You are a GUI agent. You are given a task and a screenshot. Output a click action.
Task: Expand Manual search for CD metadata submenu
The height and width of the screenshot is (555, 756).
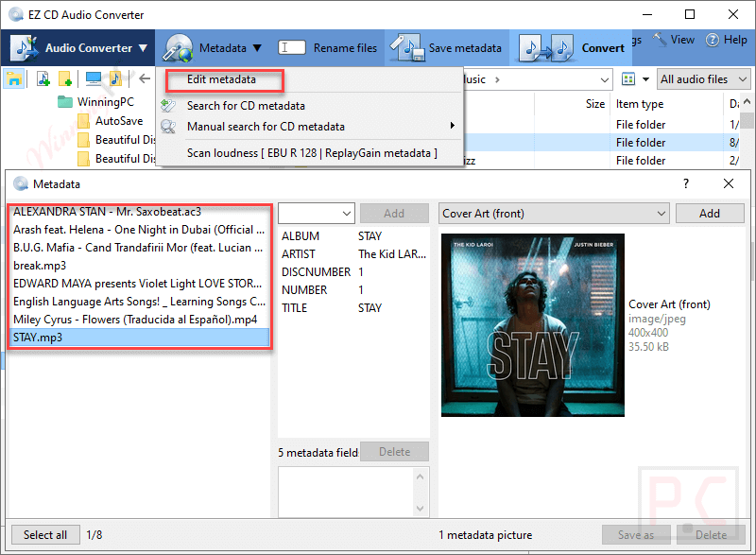point(453,126)
